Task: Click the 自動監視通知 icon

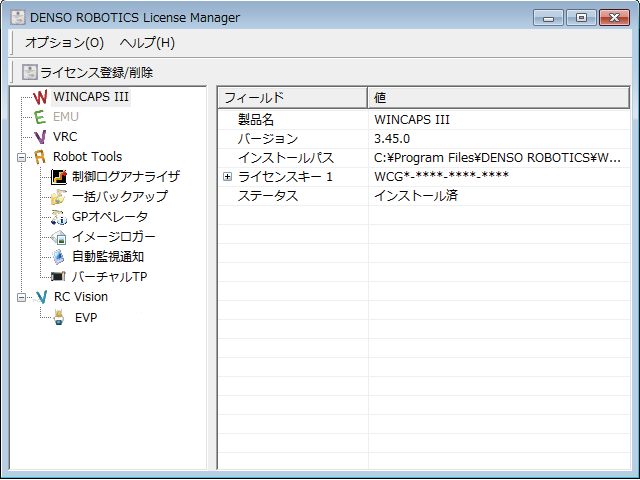Action: (59, 257)
